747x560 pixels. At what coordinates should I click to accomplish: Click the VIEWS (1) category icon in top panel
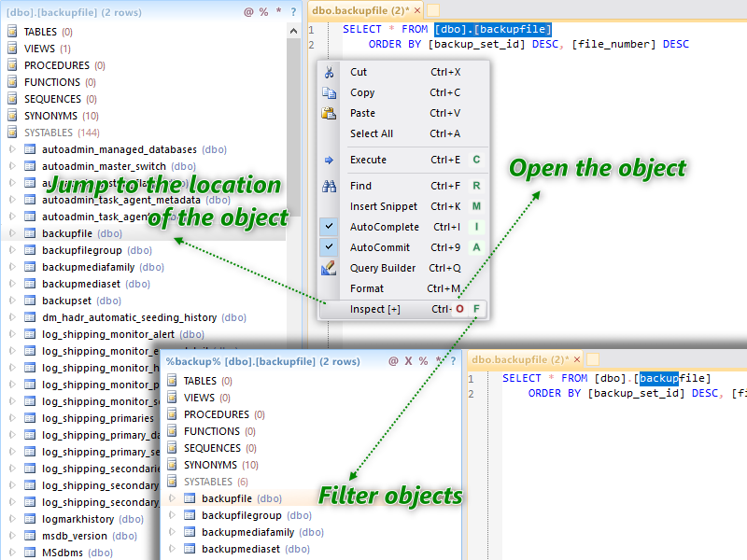[12, 49]
